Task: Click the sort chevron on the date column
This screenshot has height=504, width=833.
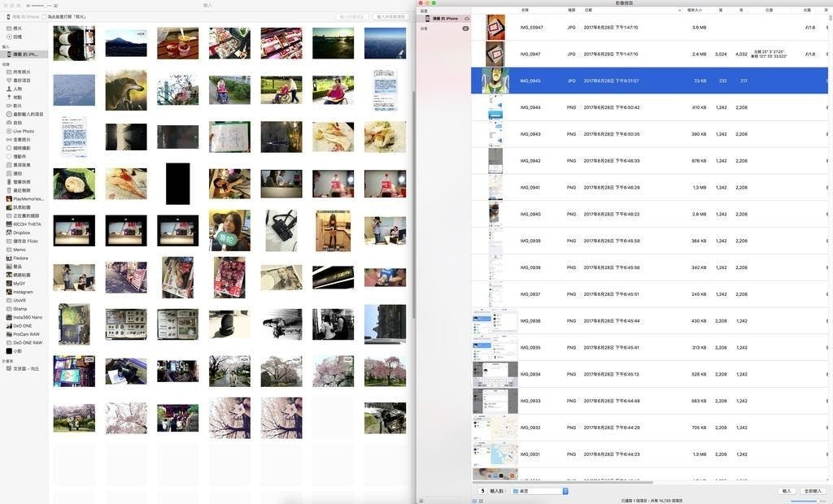Action: [679, 11]
